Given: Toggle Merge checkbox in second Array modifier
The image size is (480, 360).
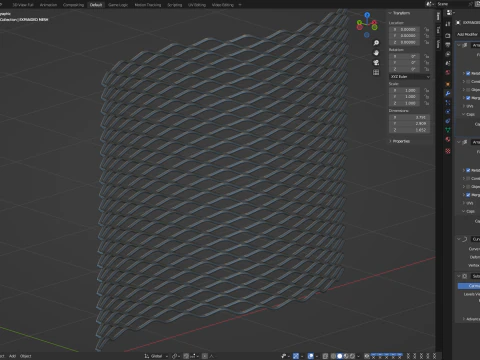Looking at the screenshot, I should point(468,195).
